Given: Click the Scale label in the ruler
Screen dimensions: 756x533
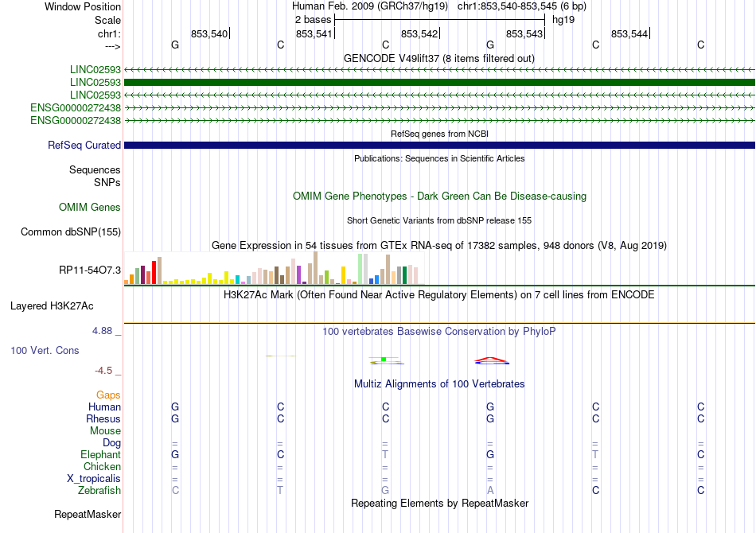Looking at the screenshot, I should (x=107, y=20).
